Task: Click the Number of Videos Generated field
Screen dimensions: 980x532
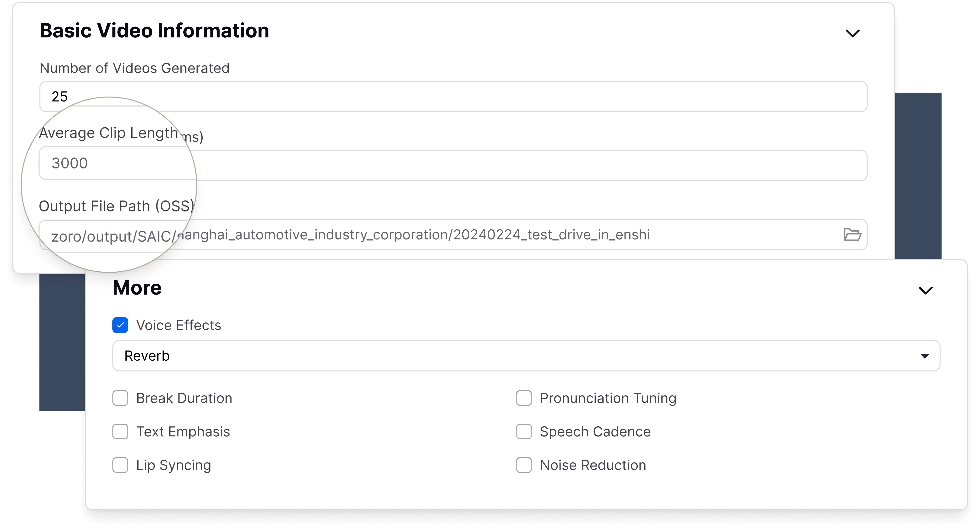Action: tap(453, 97)
